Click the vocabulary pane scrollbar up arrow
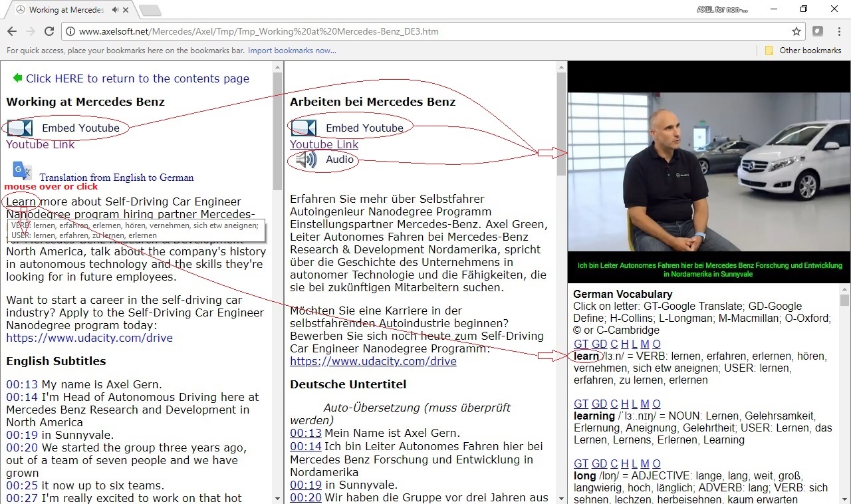This screenshot has height=504, width=851. tap(845, 291)
